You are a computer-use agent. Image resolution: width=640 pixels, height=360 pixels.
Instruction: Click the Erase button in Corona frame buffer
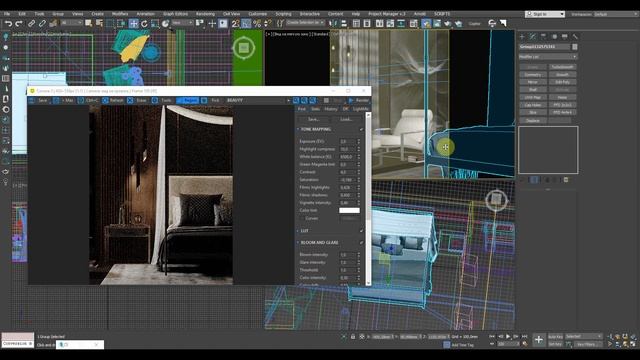pyautogui.click(x=138, y=100)
